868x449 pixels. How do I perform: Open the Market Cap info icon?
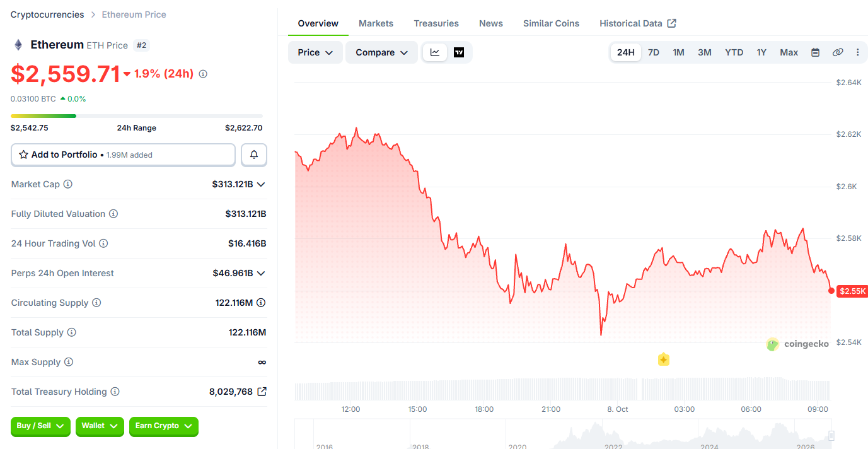pyautogui.click(x=68, y=184)
